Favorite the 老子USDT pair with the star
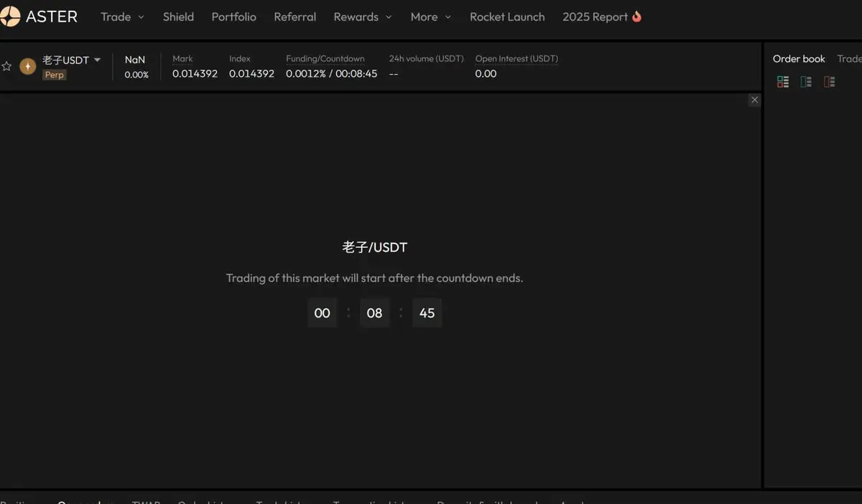Image resolution: width=862 pixels, height=504 pixels. point(6,66)
